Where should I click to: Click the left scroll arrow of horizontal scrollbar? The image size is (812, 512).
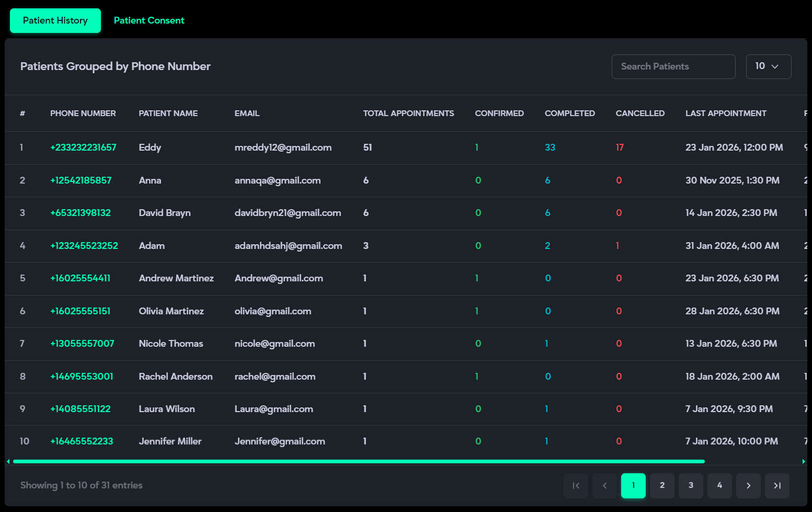(8, 461)
